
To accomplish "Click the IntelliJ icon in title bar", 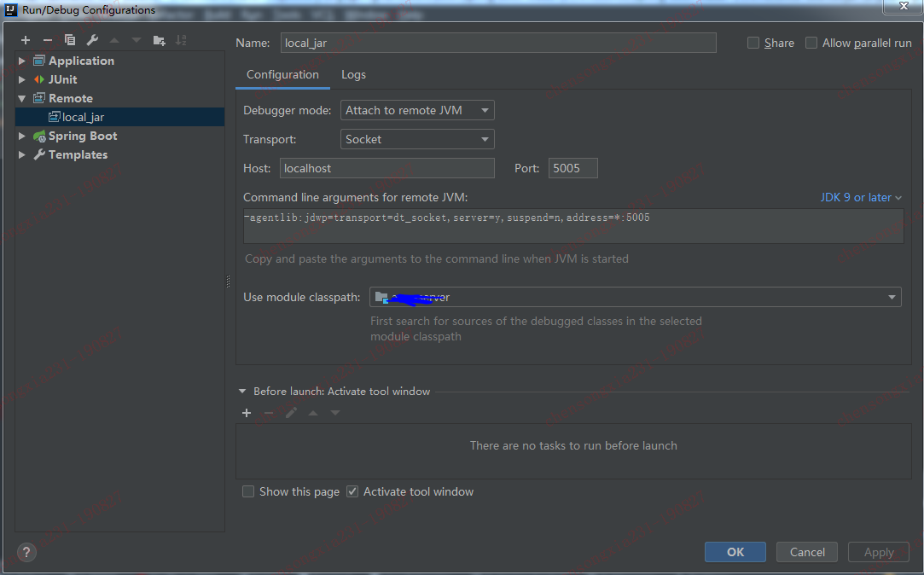I will (x=10, y=9).
